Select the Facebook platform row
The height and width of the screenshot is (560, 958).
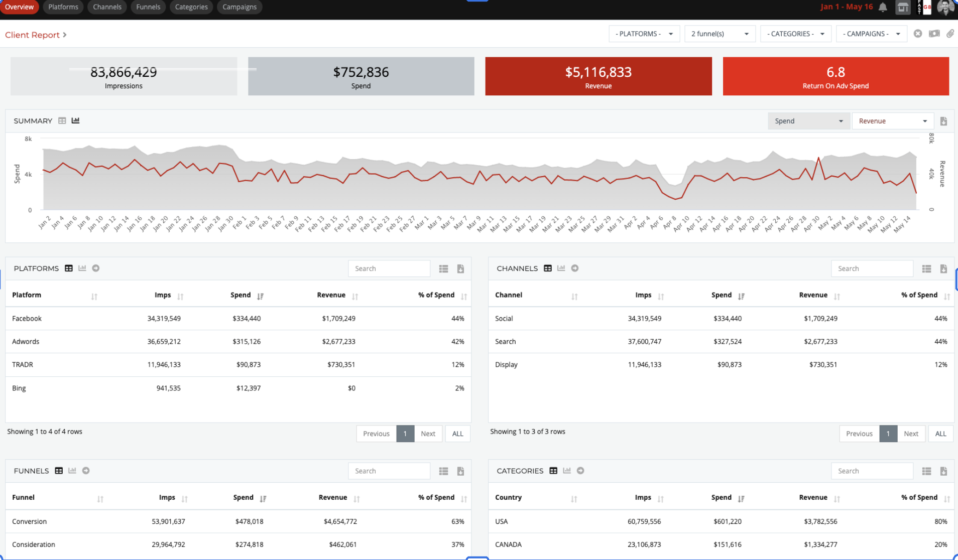238,318
